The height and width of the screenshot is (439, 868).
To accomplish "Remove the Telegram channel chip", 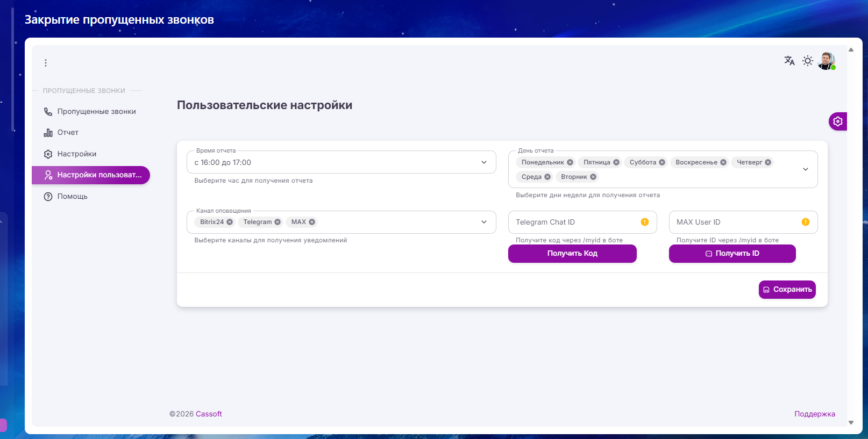I will (x=278, y=222).
